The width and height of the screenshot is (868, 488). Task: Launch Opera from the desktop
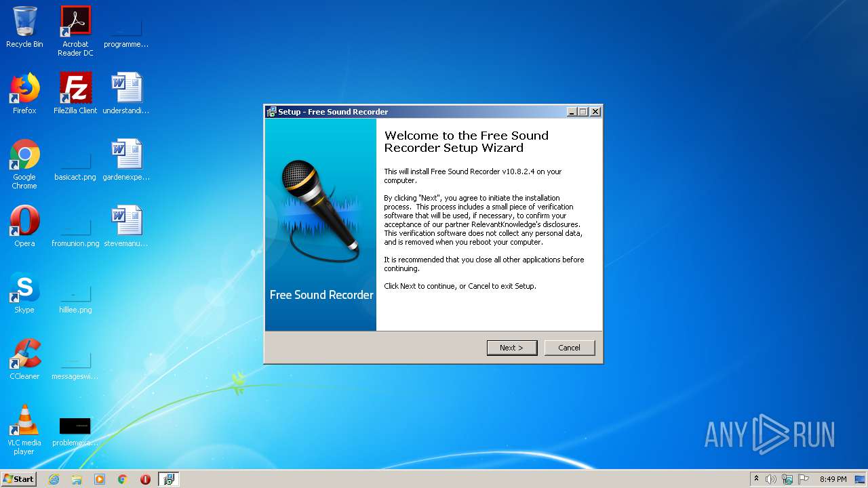click(24, 226)
